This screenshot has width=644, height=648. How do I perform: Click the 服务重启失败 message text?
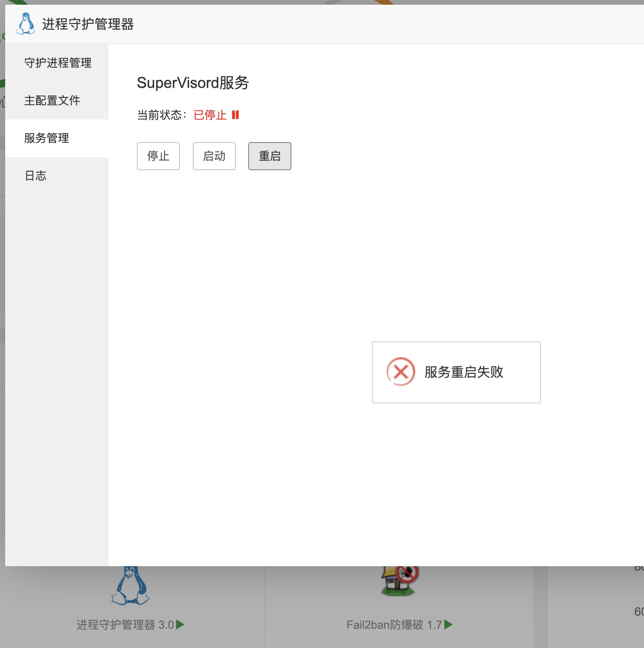point(463,372)
